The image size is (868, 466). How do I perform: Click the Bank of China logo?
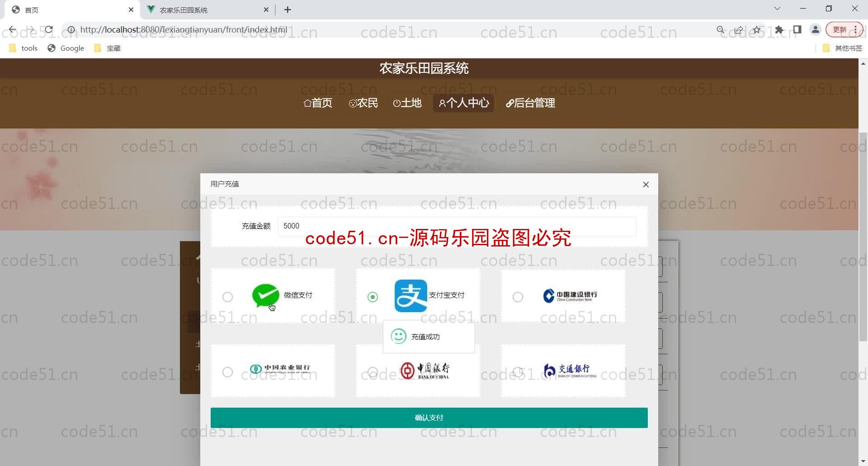tap(425, 371)
